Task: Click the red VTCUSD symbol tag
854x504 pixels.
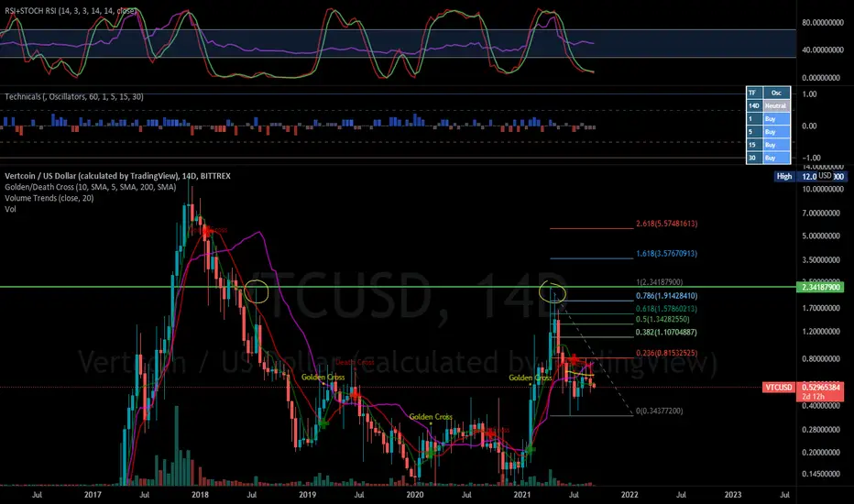Action: (x=779, y=388)
